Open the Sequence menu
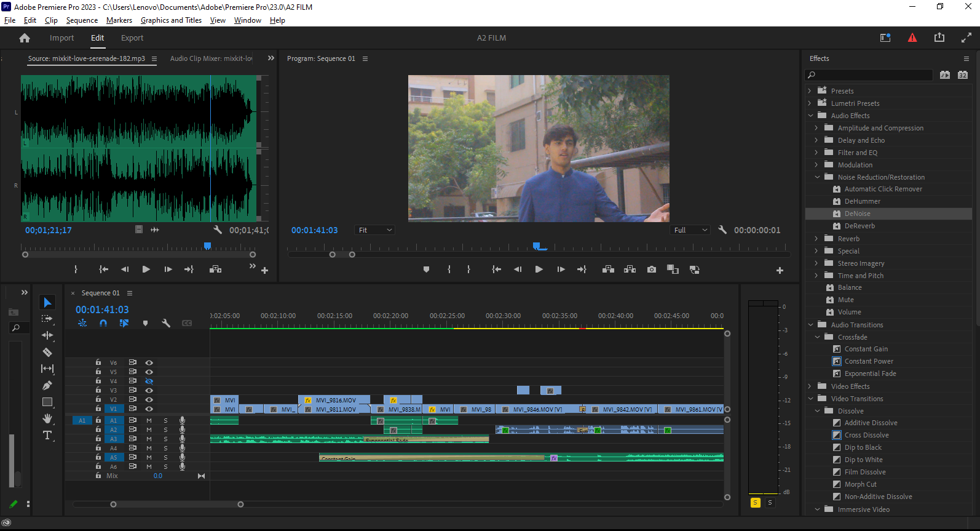The height and width of the screenshot is (531, 980). 82,20
